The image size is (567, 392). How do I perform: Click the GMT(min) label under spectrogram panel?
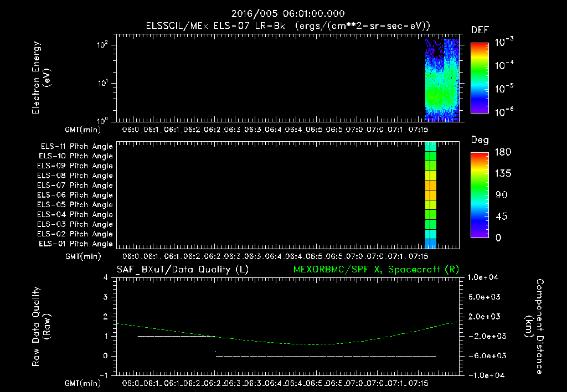[83, 130]
